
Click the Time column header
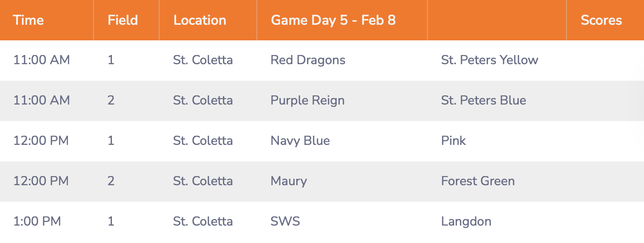[28, 20]
